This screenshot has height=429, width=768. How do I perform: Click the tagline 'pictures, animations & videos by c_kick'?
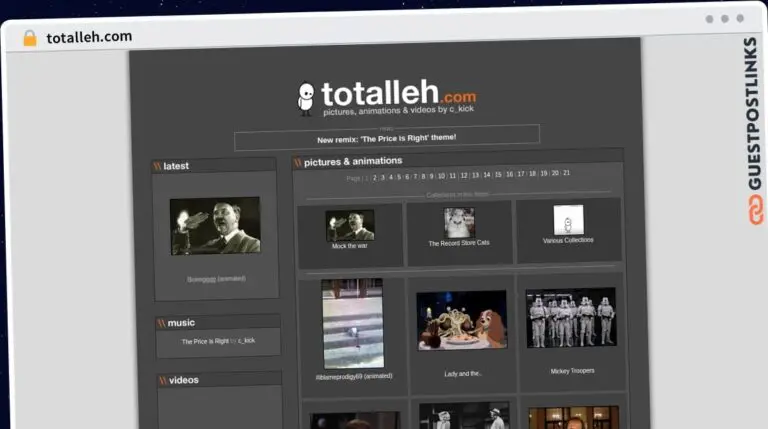(x=398, y=110)
